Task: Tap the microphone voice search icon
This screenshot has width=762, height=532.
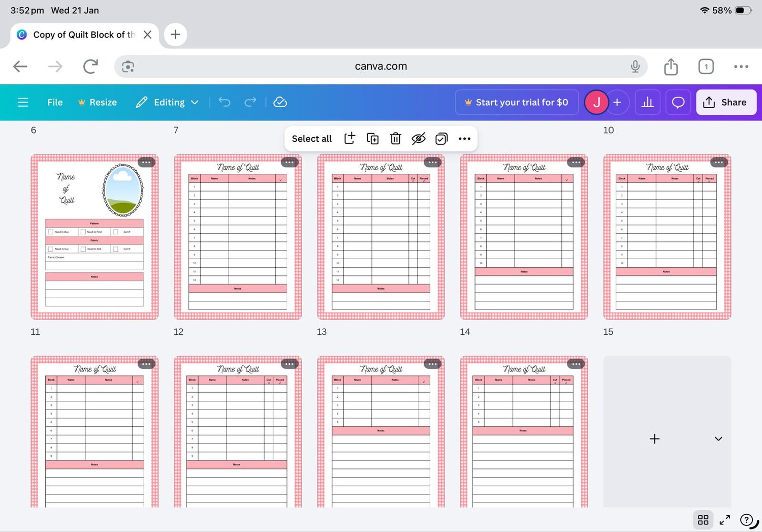Action: [635, 67]
